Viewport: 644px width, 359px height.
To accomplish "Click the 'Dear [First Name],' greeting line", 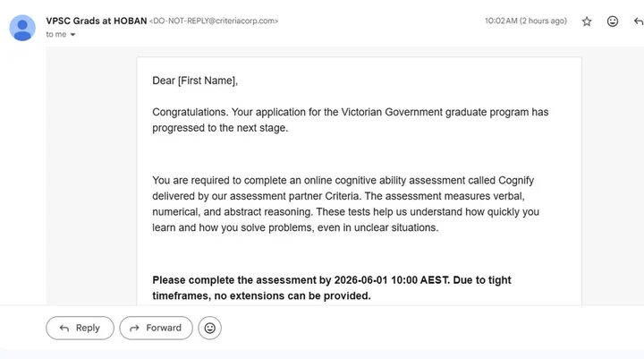I will pos(195,81).
